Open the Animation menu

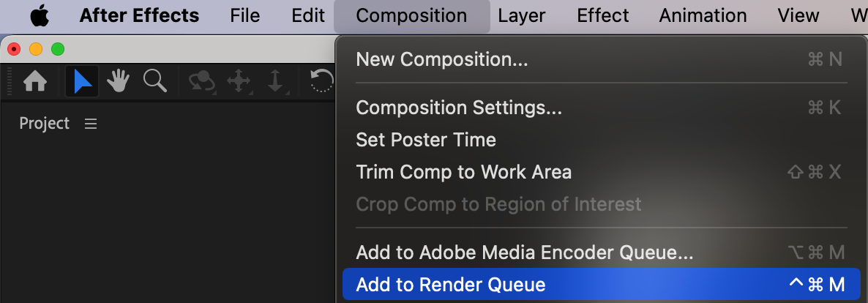703,15
